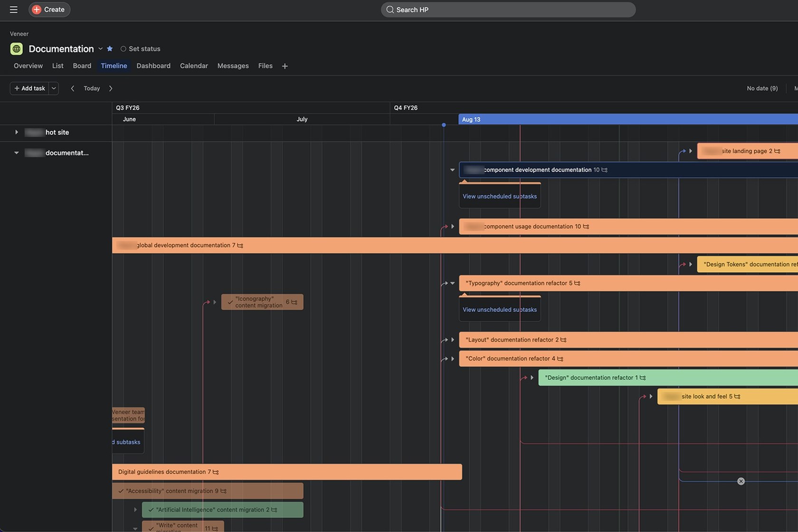Toggle the favorite star for Documentation

(110, 48)
